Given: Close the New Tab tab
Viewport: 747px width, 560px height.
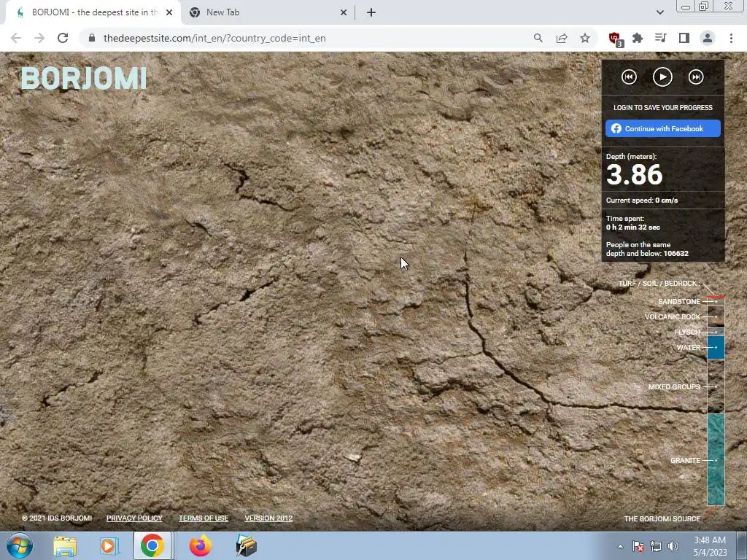Looking at the screenshot, I should [344, 13].
